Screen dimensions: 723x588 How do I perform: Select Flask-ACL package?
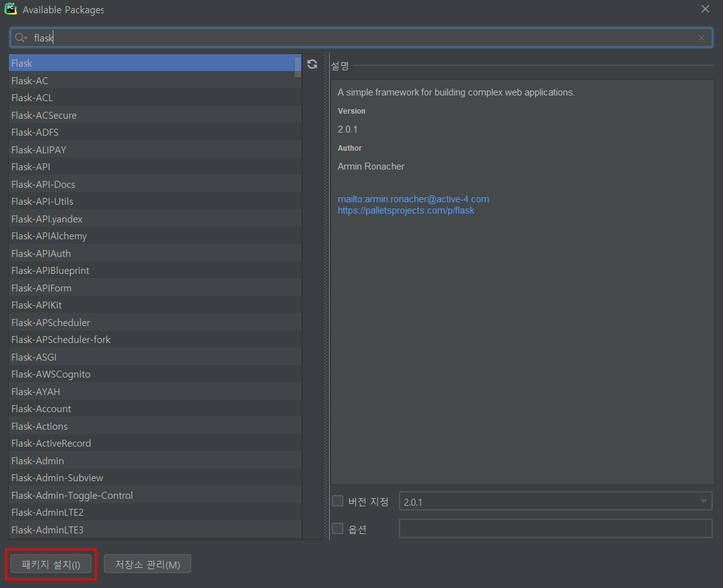[x=155, y=98]
